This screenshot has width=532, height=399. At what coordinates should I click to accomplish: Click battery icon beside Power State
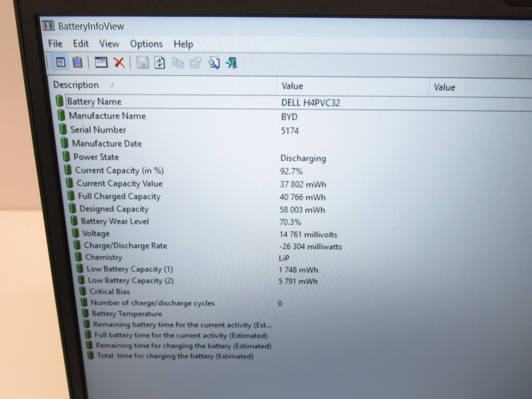(x=66, y=156)
